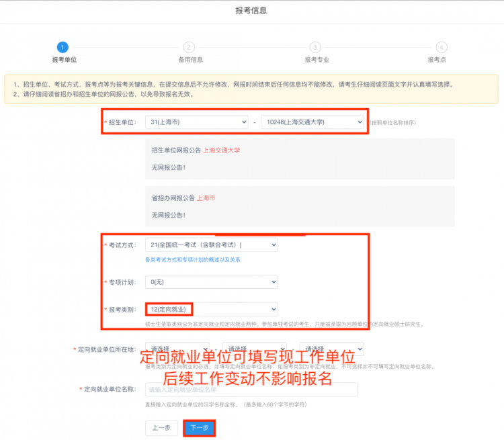Open the third 定向就业单位所在地 dropdown
Image resolution: width=504 pixels, height=440 pixels.
tap(331, 349)
